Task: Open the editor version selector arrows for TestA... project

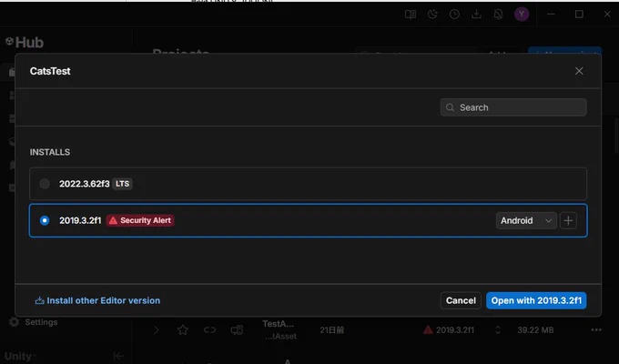Action: (x=497, y=330)
